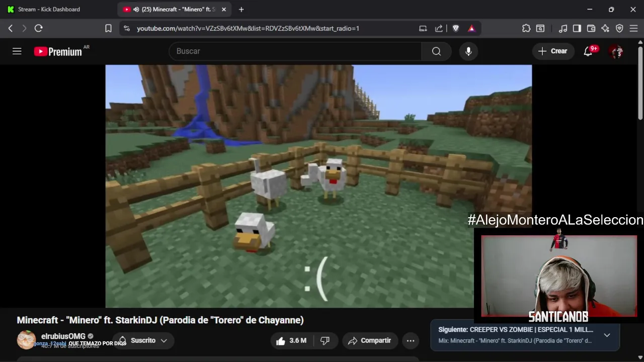The width and height of the screenshot is (644, 362).
Task: Minimize the browser window
Action: [x=590, y=10]
